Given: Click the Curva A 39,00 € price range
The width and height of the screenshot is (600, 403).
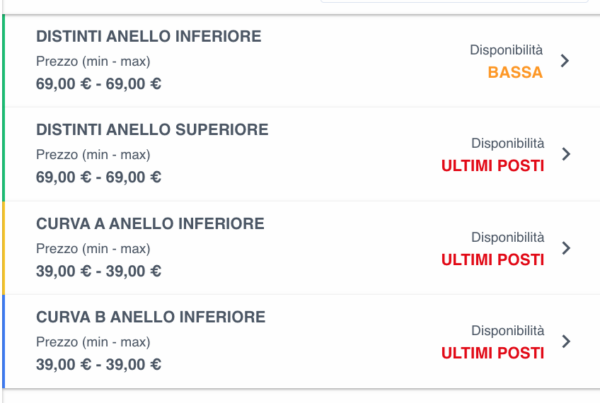Looking at the screenshot, I should coord(98,271).
